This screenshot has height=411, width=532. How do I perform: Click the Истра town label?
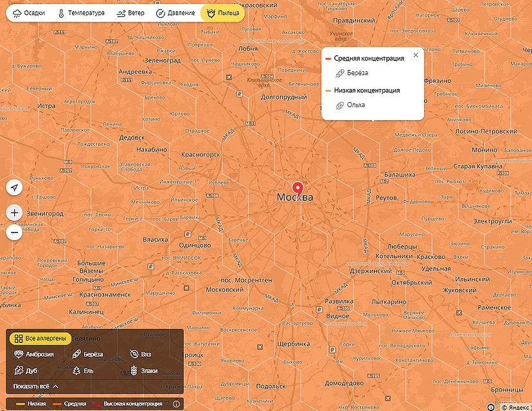[x=46, y=106]
